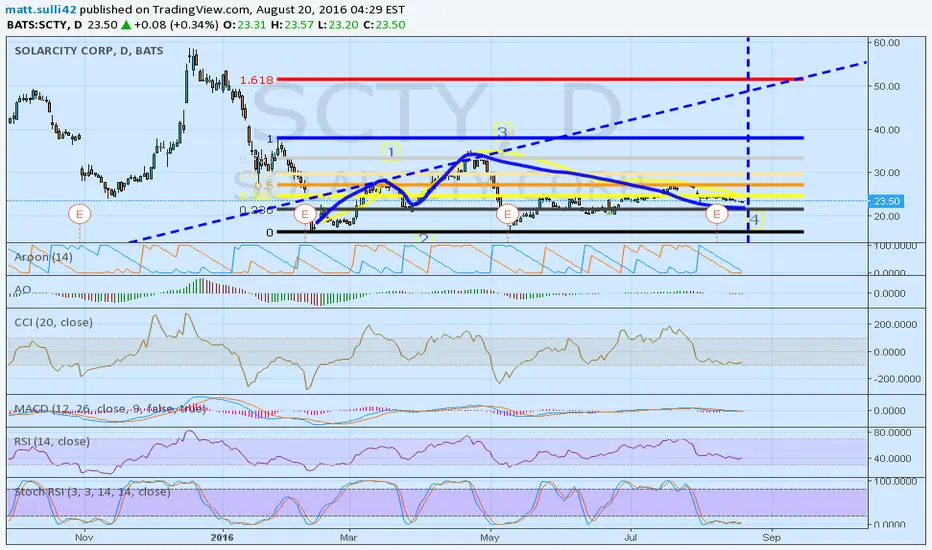Select the AO indicator label
Screen dimensions: 932x550
[23, 290]
